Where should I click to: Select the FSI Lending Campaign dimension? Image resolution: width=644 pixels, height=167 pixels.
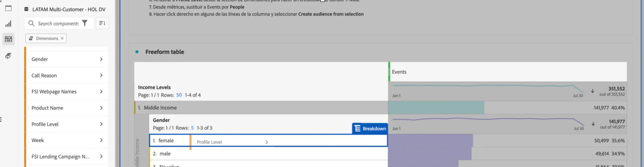tap(66, 157)
